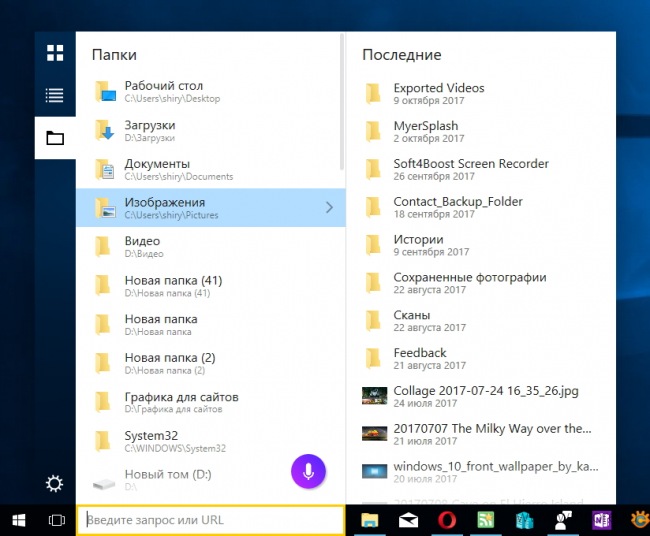The height and width of the screenshot is (536, 650).
Task: Click Новый том (D:) label
Action: click(x=168, y=474)
